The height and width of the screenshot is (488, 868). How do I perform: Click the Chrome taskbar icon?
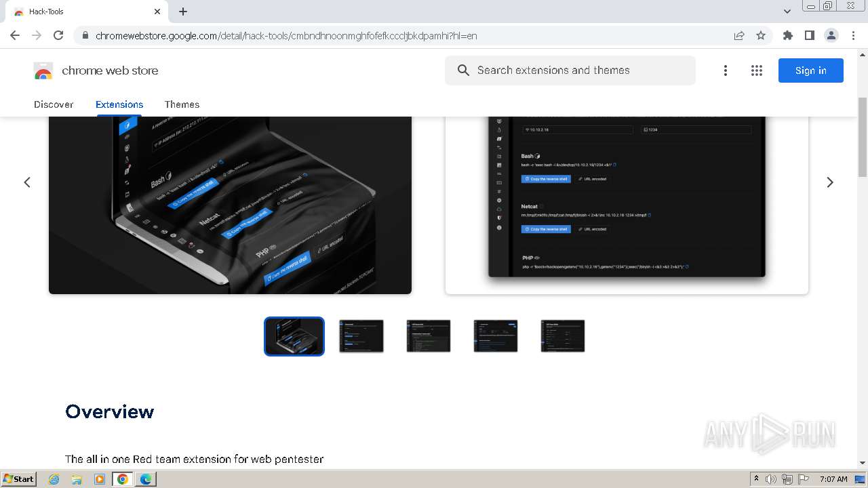pos(123,479)
